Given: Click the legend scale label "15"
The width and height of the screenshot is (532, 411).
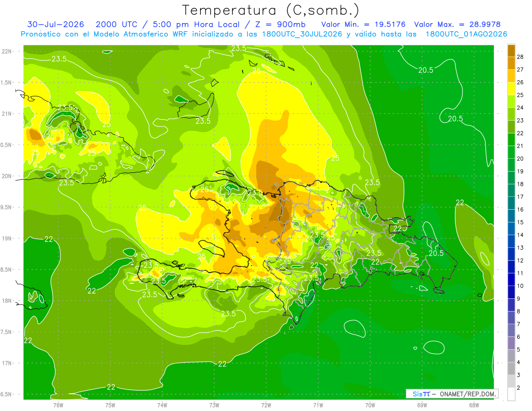Looking at the screenshot, I should (x=520, y=222).
